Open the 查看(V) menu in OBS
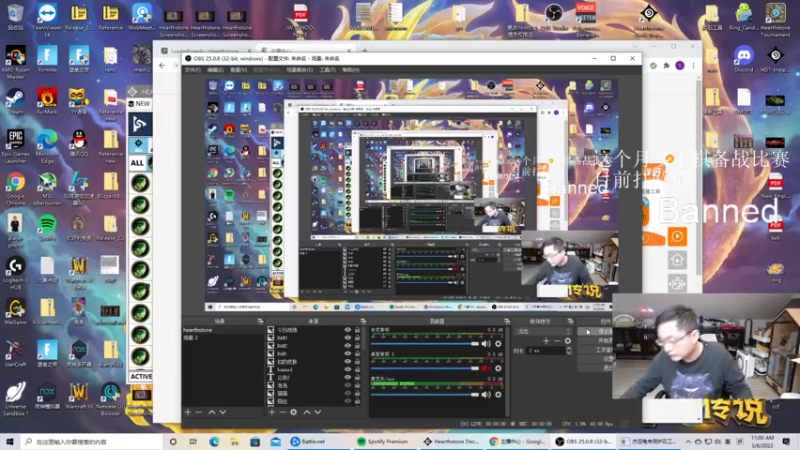This screenshot has width=800, height=450. (x=239, y=70)
